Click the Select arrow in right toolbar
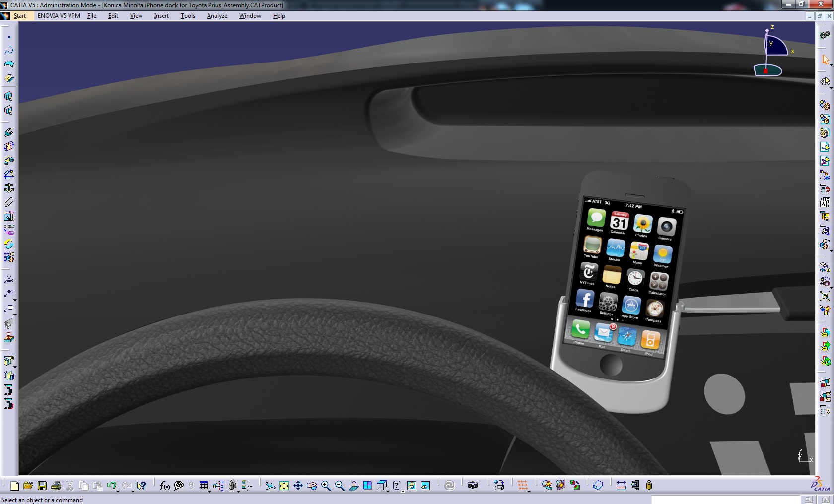 (x=825, y=60)
